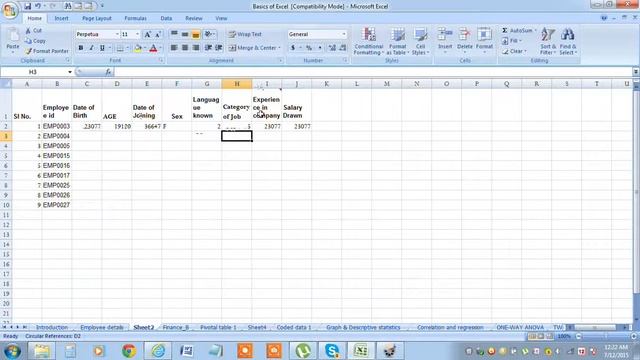Toggle Bold formatting
This screenshot has height=360, width=640.
[x=81, y=48]
